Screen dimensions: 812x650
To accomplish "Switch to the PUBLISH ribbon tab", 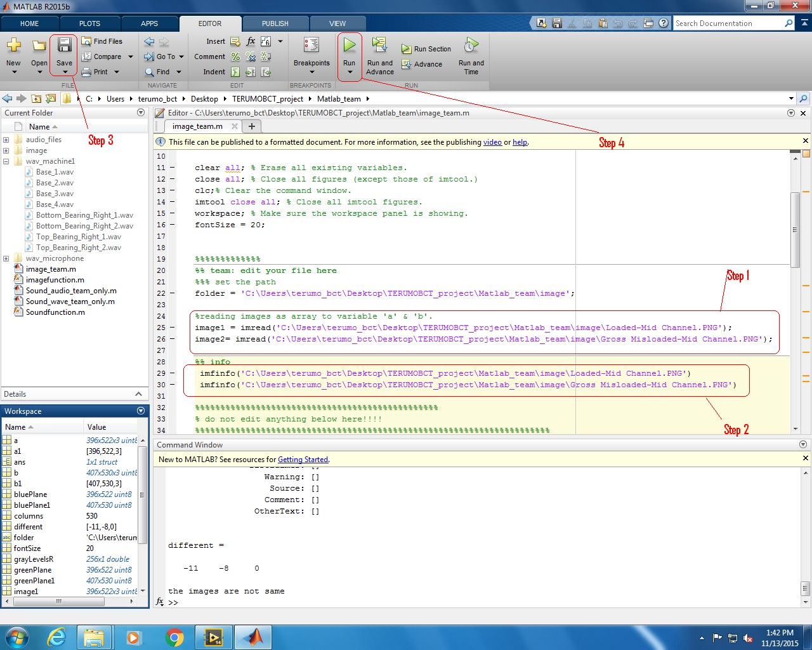I will 275,23.
